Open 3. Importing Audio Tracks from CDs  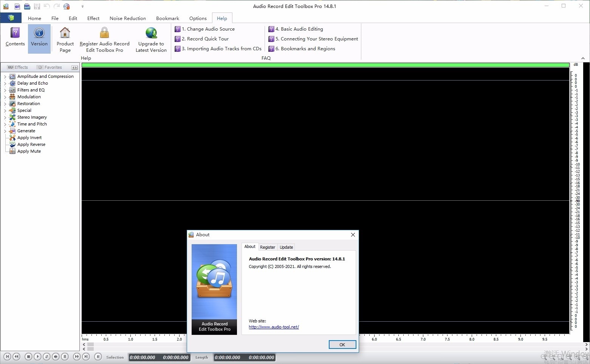[218, 48]
